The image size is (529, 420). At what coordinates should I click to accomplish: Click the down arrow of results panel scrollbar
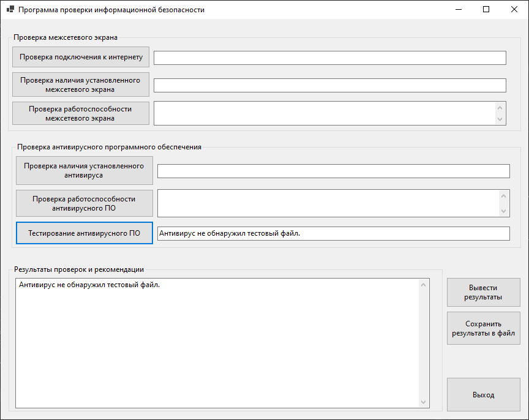pyautogui.click(x=424, y=402)
